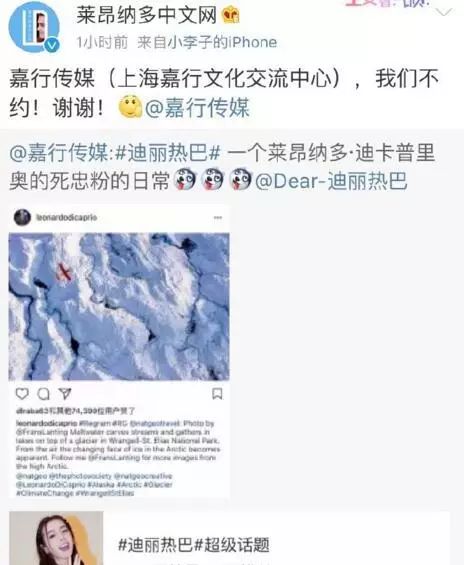Viewport: 464px width, 565px height.
Task: Open the 莱昂纳多中文网 profile avatar
Action: coord(34,28)
